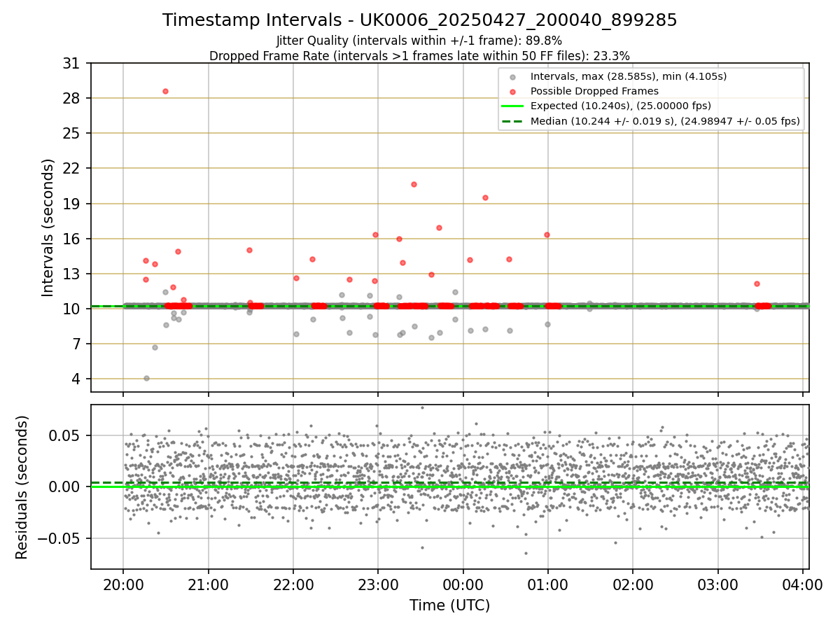Click legend entry 'Possible Dropped Frames'
Image resolution: width=840 pixels, height=630 pixels.
tap(594, 91)
